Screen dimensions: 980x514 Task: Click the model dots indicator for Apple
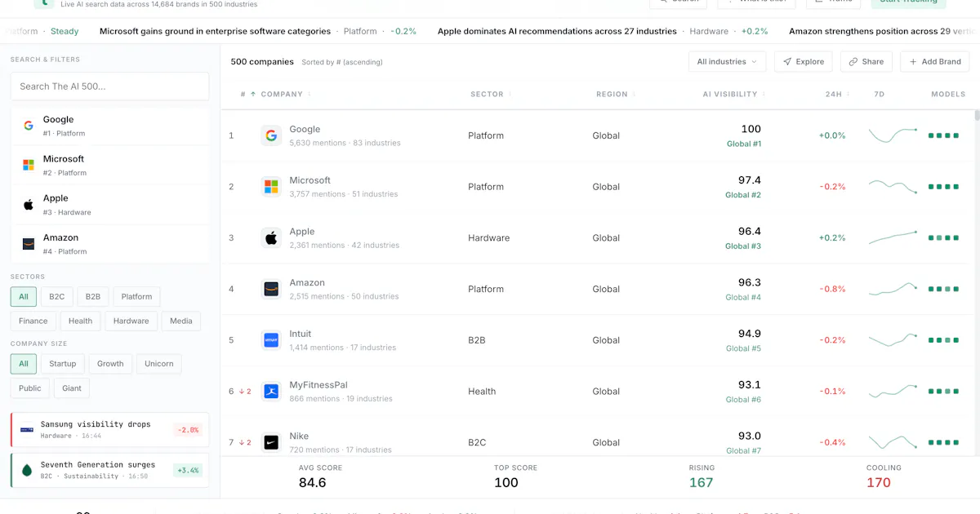coord(943,238)
